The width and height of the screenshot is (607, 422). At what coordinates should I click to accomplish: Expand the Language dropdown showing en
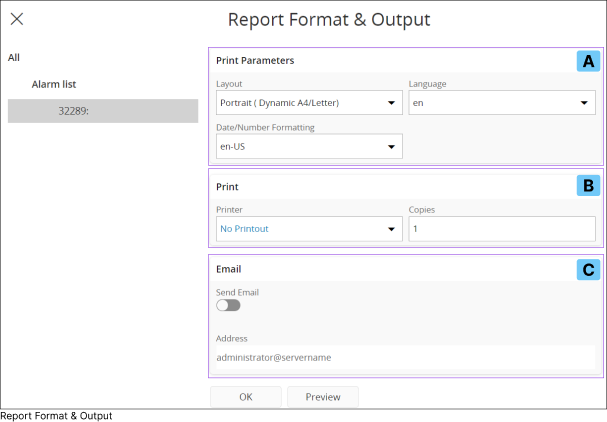(x=502, y=102)
